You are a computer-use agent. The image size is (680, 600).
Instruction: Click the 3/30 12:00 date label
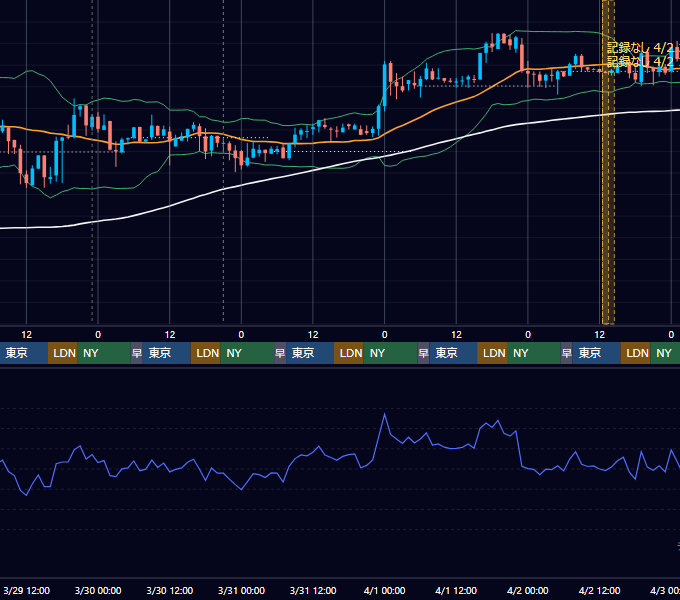(170, 591)
